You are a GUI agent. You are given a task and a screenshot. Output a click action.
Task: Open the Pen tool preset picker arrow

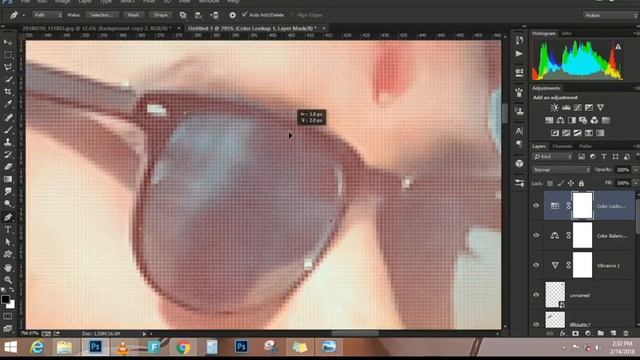[x=24, y=16]
